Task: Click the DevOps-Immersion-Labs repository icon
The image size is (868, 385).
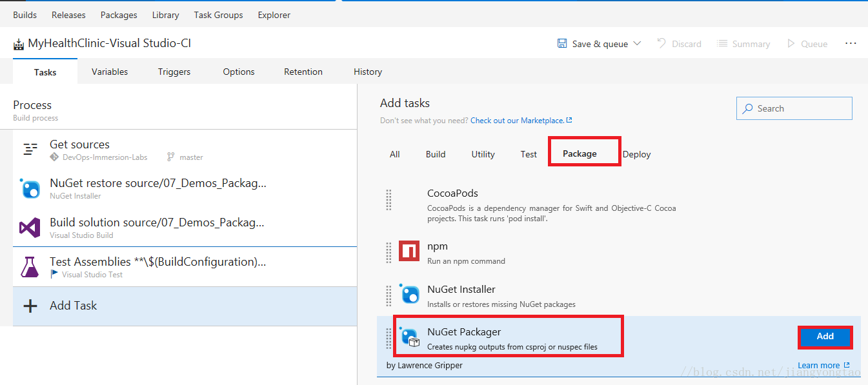Action: pos(54,157)
